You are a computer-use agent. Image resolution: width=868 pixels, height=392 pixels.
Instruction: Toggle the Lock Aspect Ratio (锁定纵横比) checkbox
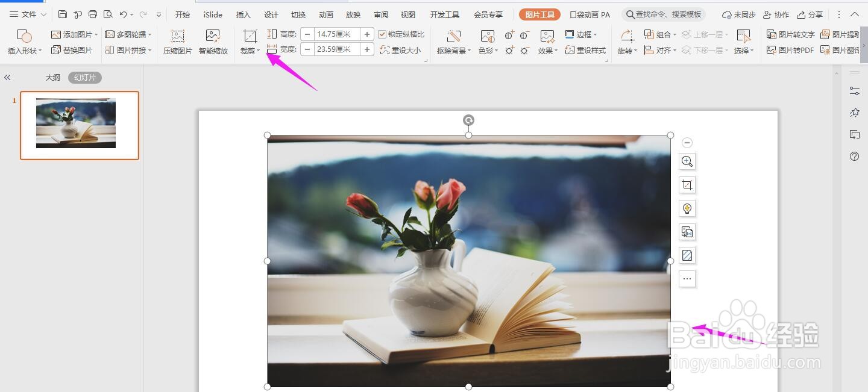382,34
